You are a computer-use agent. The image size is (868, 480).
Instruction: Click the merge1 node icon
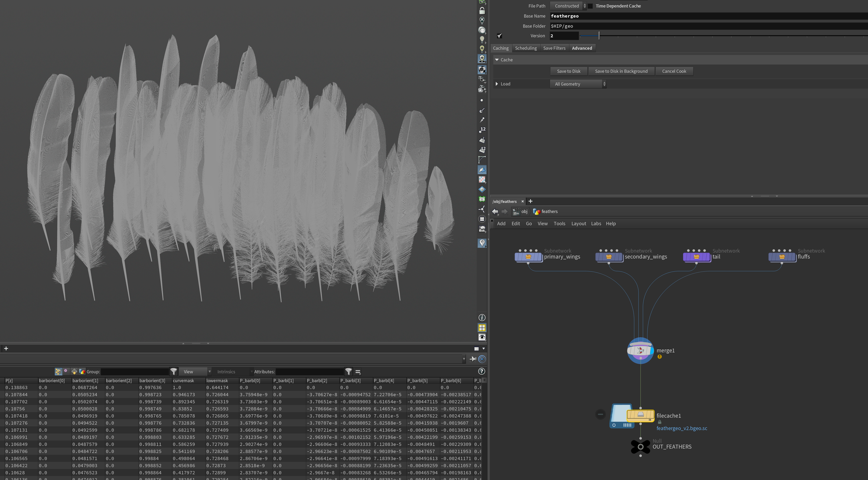(640, 351)
